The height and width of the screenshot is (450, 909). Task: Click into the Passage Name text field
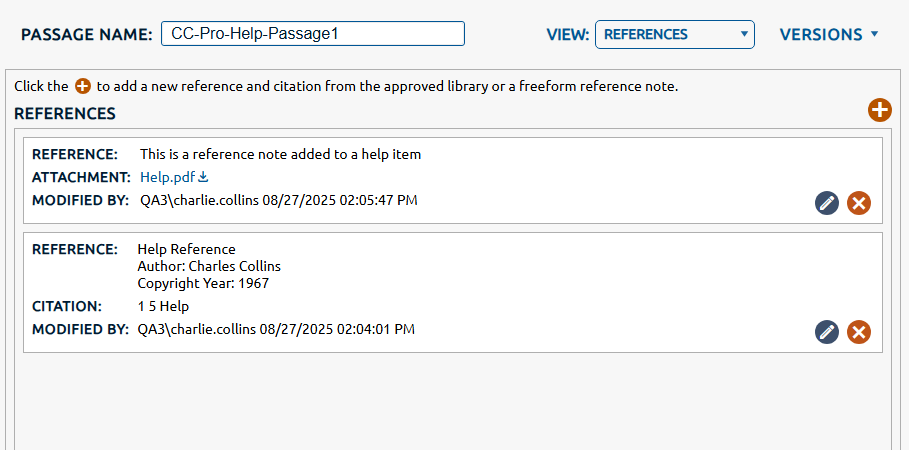312,34
